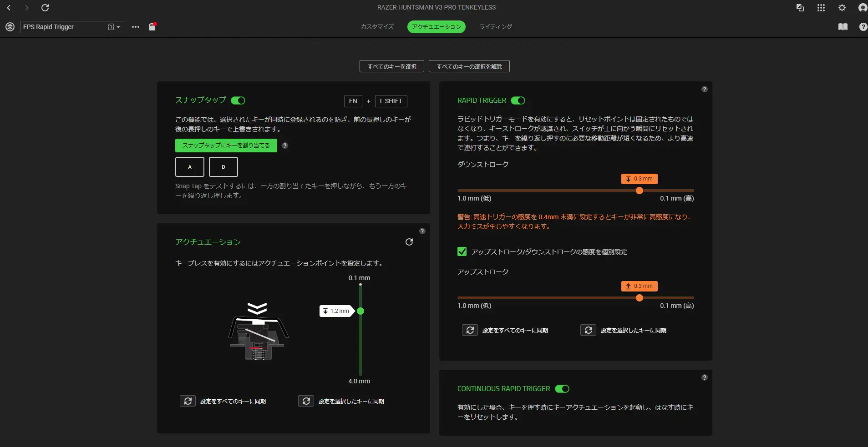Viewport: 868px width, 447px height.
Task: Open the user account avatar icon
Action: (863, 8)
